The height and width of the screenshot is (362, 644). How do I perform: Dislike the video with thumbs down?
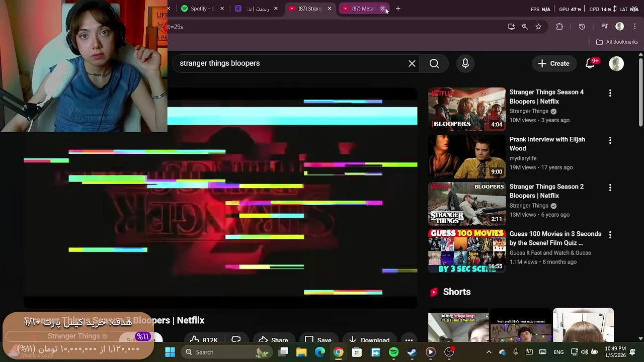click(235, 340)
